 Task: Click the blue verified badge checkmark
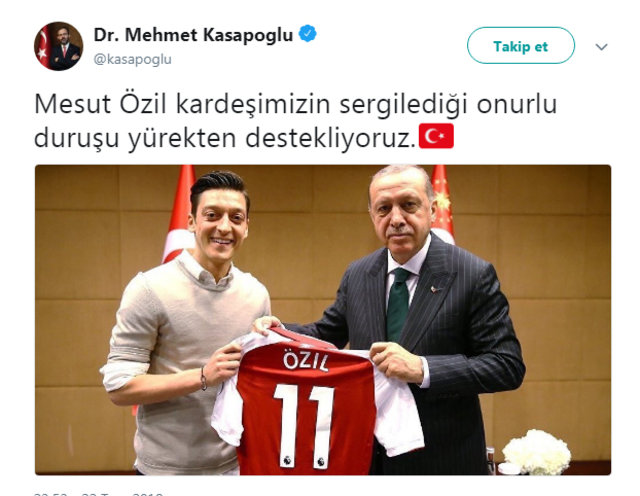[308, 34]
